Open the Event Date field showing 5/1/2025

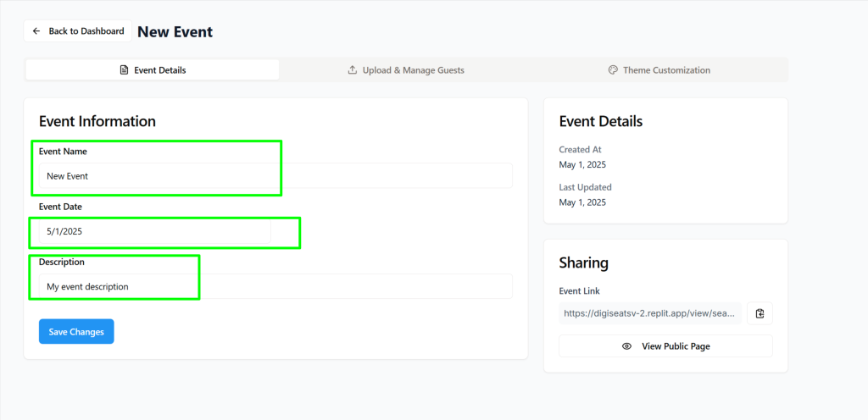coord(154,231)
